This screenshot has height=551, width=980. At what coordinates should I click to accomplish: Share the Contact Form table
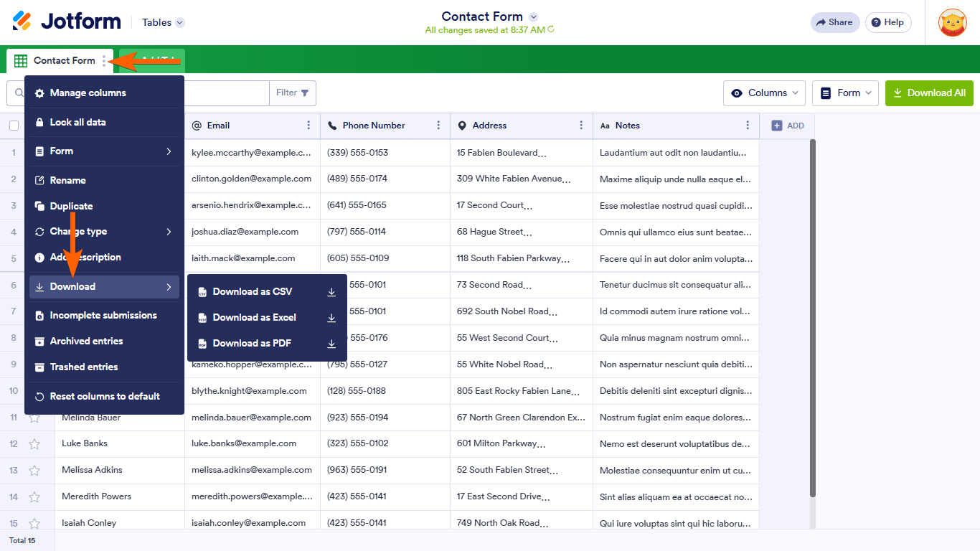(x=834, y=22)
